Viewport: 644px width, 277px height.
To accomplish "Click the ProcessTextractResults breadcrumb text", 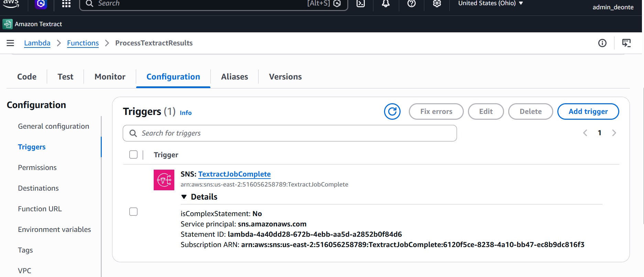I will (154, 43).
